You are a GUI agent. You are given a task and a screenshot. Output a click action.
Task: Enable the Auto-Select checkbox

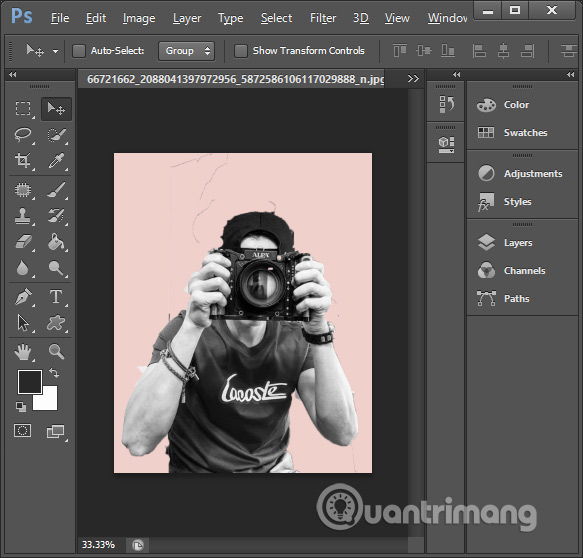click(79, 51)
